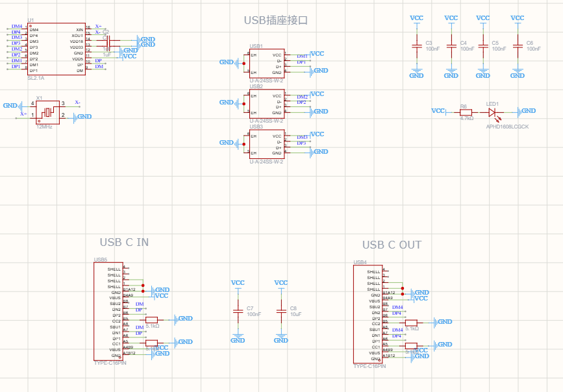Select the 5.1kΩ resistor on USB4 CC2 line

[x=411, y=323]
